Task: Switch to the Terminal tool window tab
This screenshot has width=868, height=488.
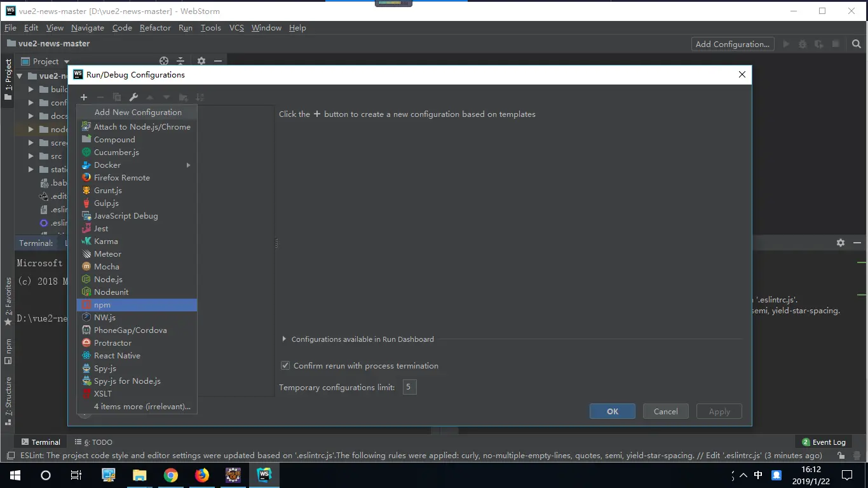Action: pos(41,442)
